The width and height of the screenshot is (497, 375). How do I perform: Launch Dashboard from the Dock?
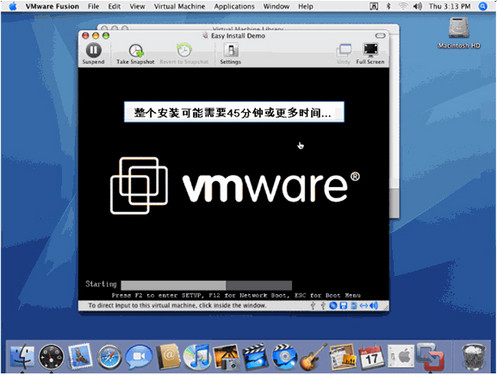(51, 357)
